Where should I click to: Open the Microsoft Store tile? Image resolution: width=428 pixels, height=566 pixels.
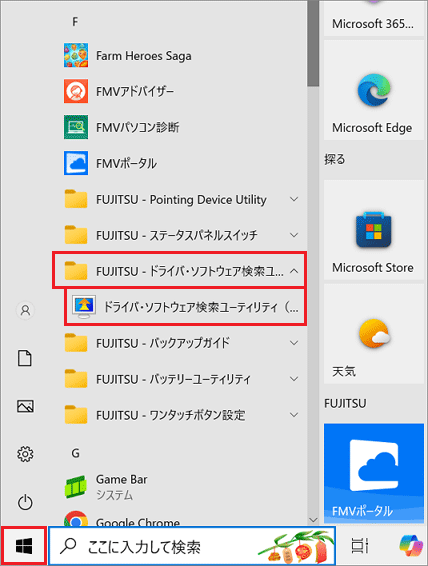tap(374, 230)
